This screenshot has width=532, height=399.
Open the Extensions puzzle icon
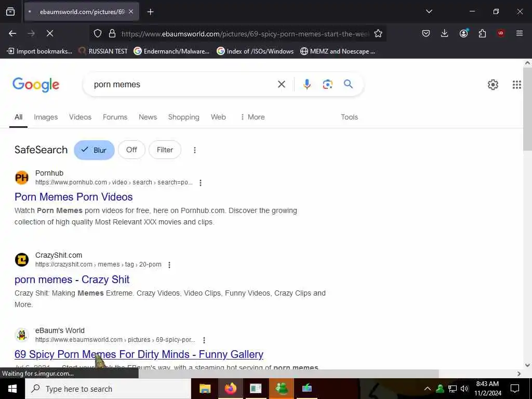482,33
